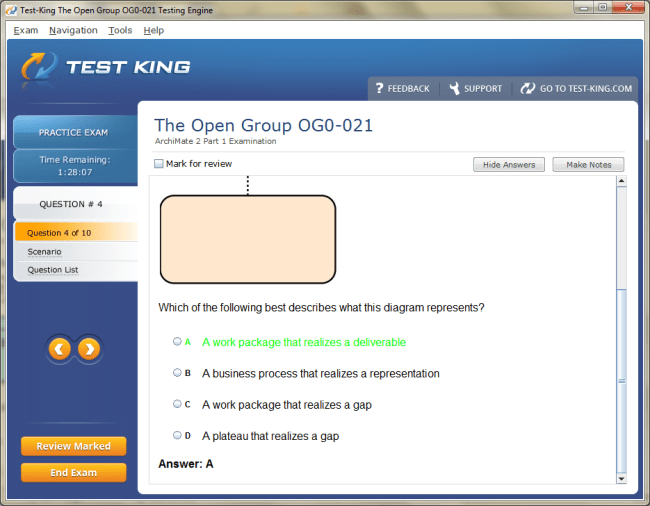Click 'ArchiMate 2 Part 1 Examination' subtitle
Screen dimensions: 650x506
coord(216,141)
